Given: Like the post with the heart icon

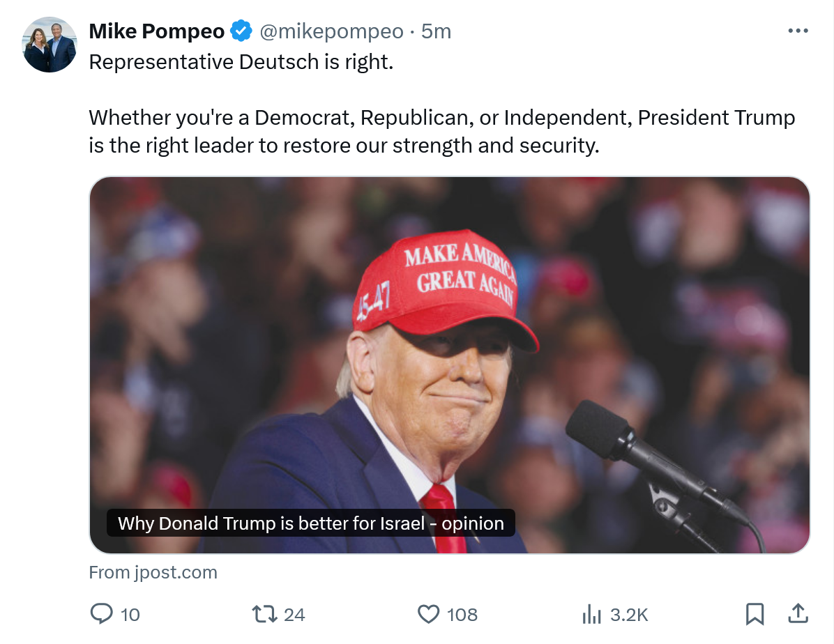Looking at the screenshot, I should pyautogui.click(x=427, y=613).
